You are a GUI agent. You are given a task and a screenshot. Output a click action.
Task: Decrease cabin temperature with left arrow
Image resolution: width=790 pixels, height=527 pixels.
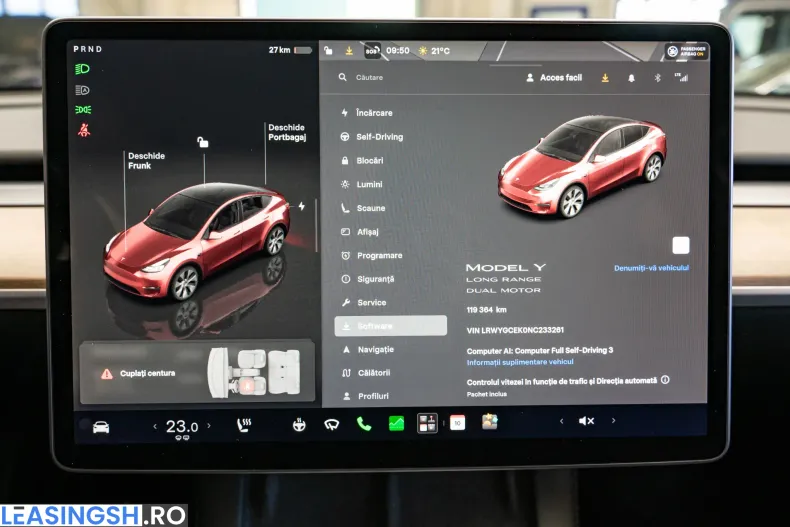155,426
